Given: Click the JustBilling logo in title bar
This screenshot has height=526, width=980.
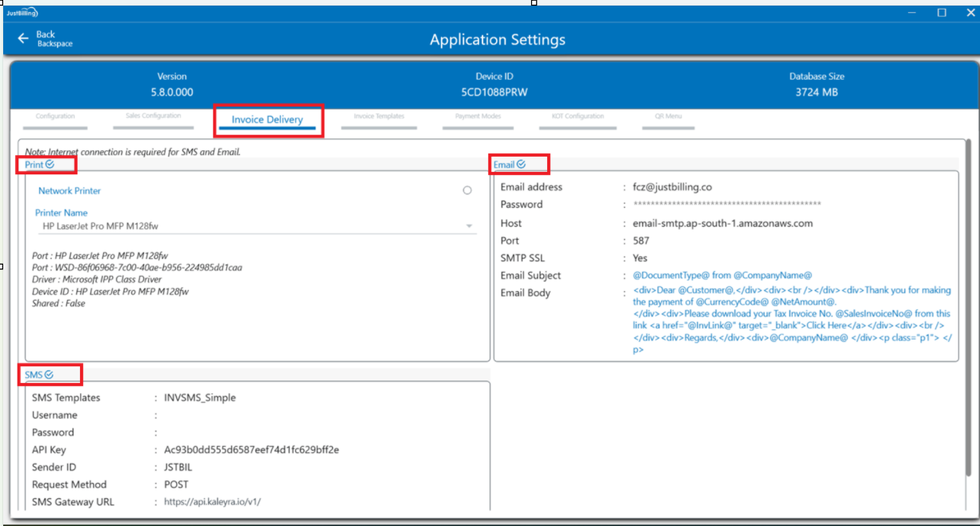Looking at the screenshot, I should [22, 13].
